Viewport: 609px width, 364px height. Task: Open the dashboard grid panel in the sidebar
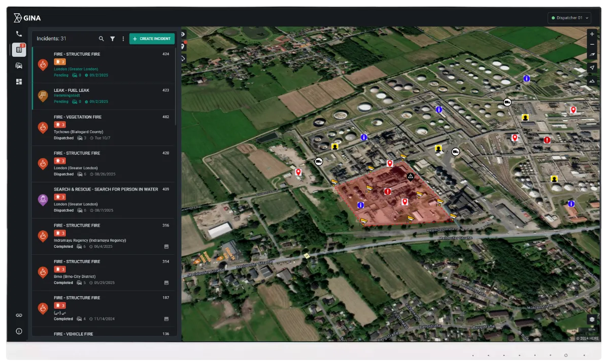pyautogui.click(x=19, y=81)
